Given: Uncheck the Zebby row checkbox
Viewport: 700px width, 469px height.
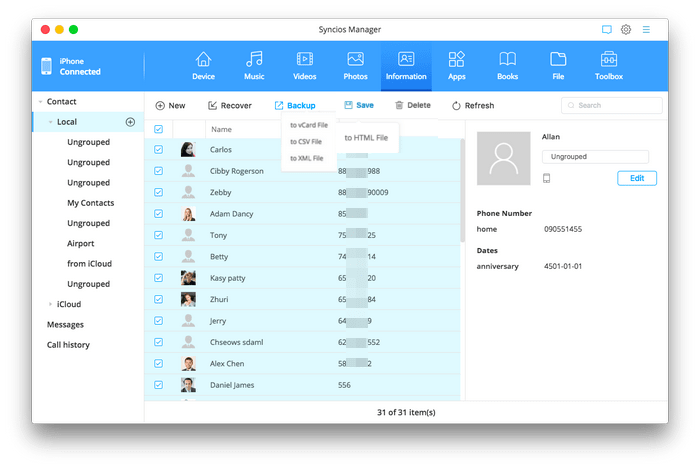Looking at the screenshot, I should (x=158, y=192).
